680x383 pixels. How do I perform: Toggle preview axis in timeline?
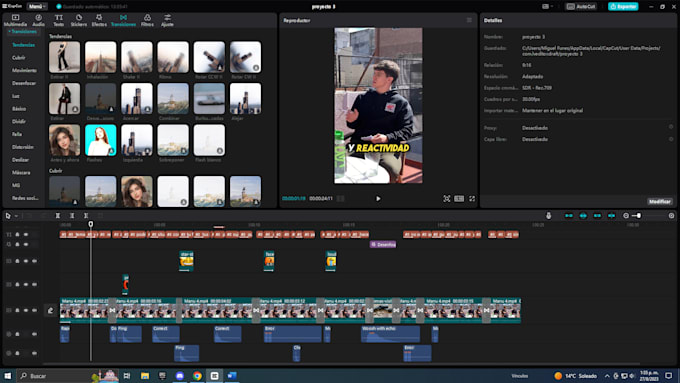611,216
